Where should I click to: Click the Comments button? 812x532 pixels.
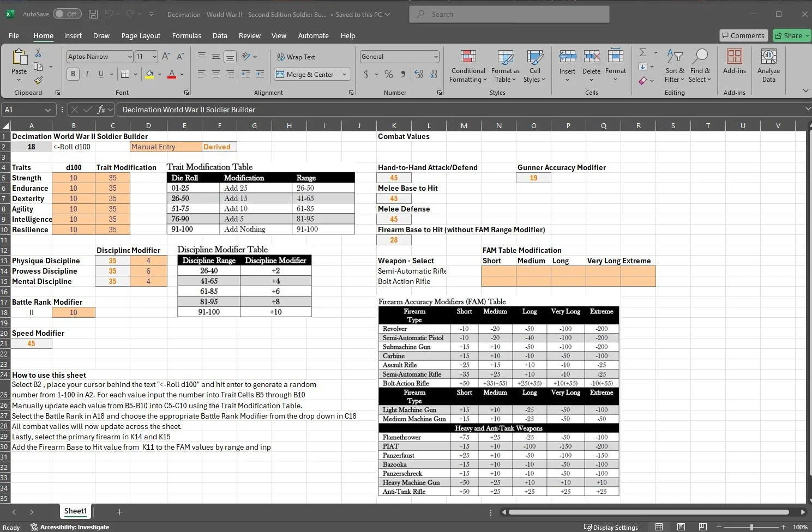pos(744,35)
